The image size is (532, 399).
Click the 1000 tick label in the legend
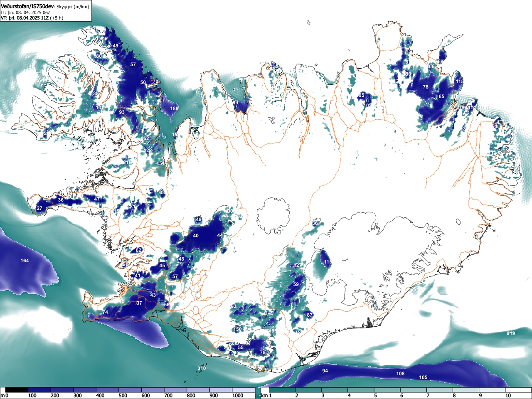(x=238, y=396)
